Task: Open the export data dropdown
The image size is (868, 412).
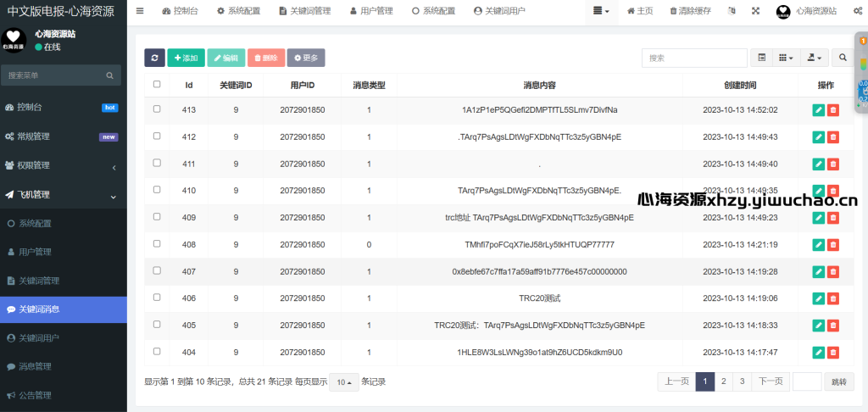Action: point(815,58)
